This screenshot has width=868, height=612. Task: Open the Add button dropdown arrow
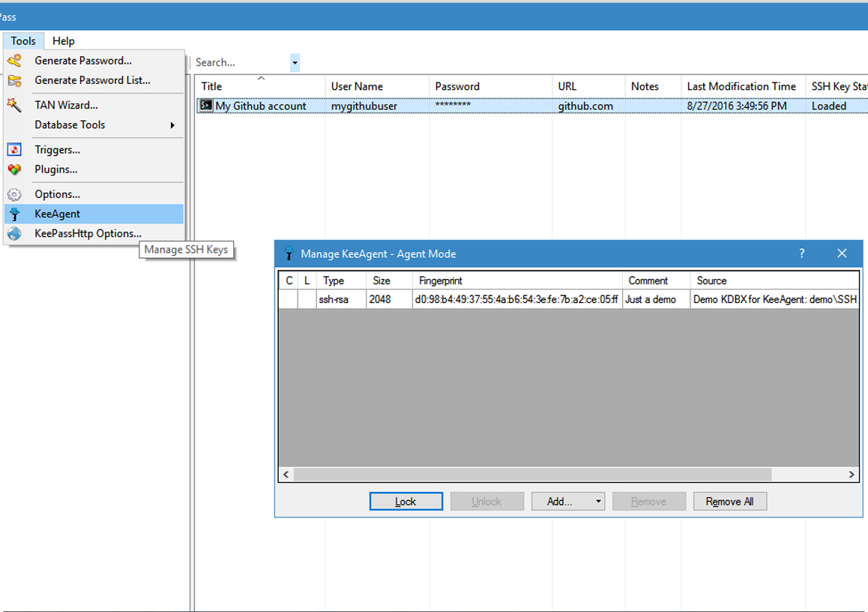[x=598, y=501]
